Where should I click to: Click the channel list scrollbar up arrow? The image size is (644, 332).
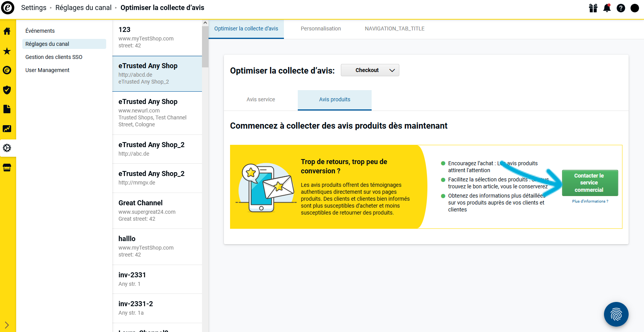pyautogui.click(x=205, y=23)
